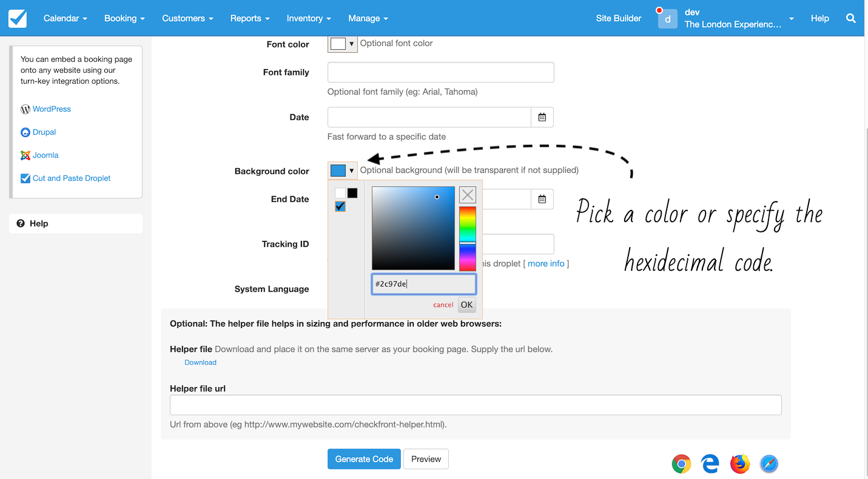Expand The London Experience account dropdown
The width and height of the screenshot is (868, 479).
tap(792, 19)
